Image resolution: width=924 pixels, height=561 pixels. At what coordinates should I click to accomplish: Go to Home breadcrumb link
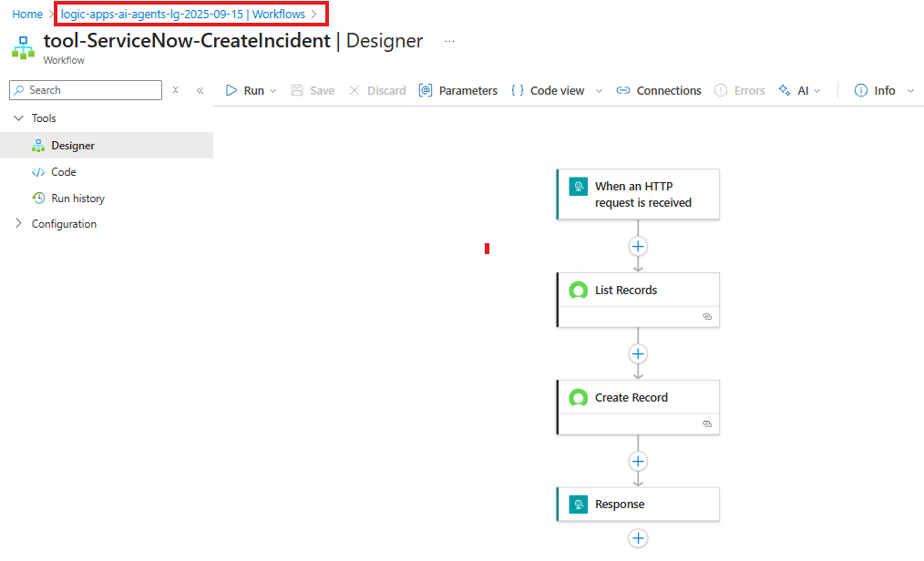pyautogui.click(x=27, y=15)
